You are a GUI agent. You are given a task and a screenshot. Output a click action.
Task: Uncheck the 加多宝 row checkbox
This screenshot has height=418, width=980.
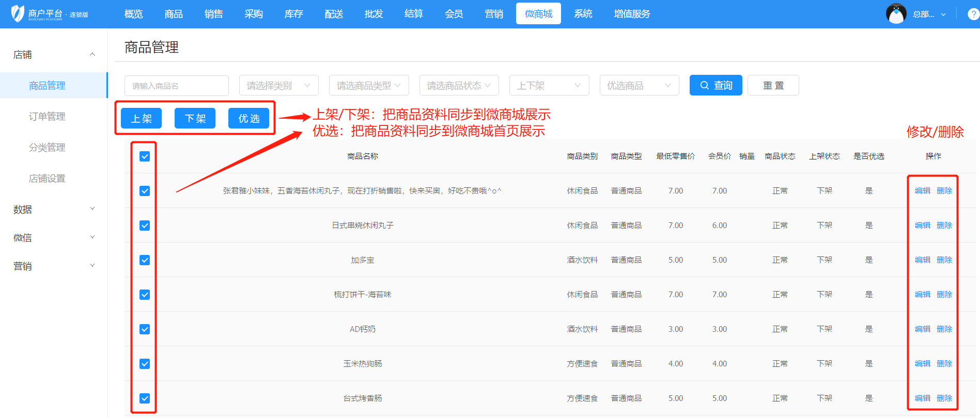(x=145, y=260)
